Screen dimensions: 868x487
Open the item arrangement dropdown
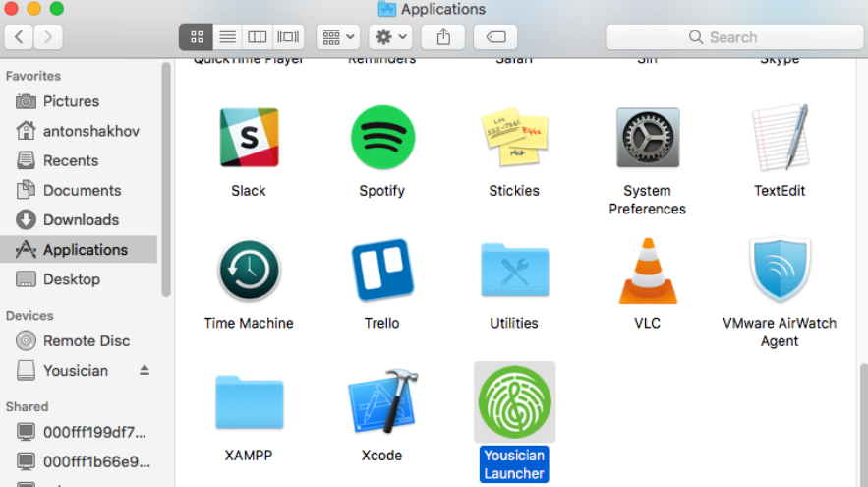click(x=337, y=37)
